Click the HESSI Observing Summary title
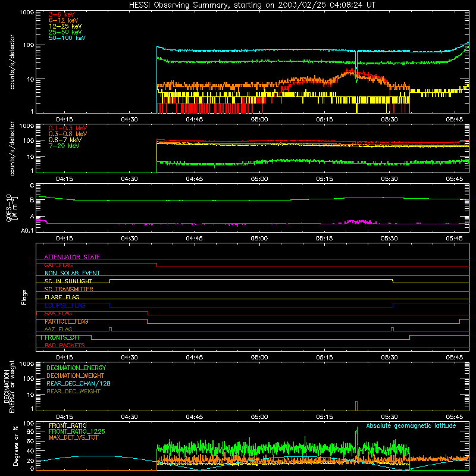 [x=252, y=5]
